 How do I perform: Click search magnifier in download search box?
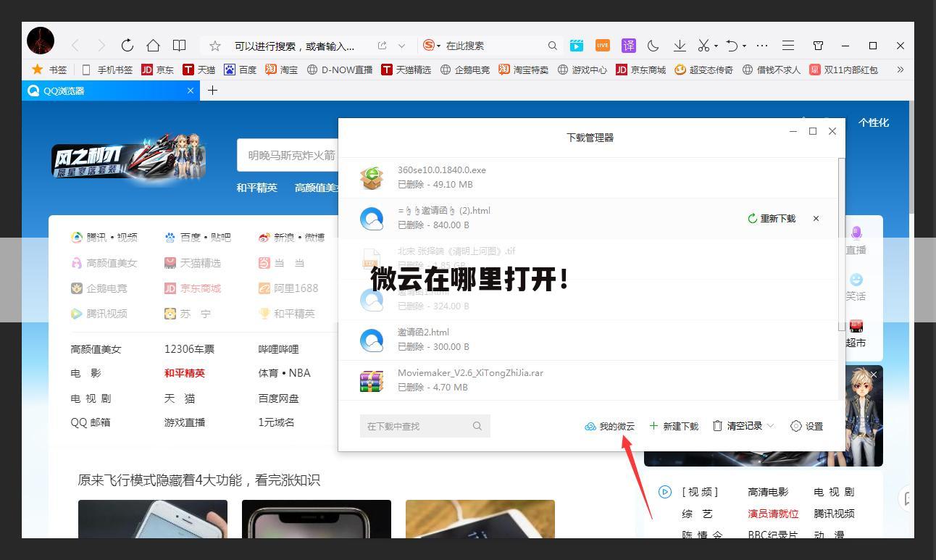click(x=477, y=426)
